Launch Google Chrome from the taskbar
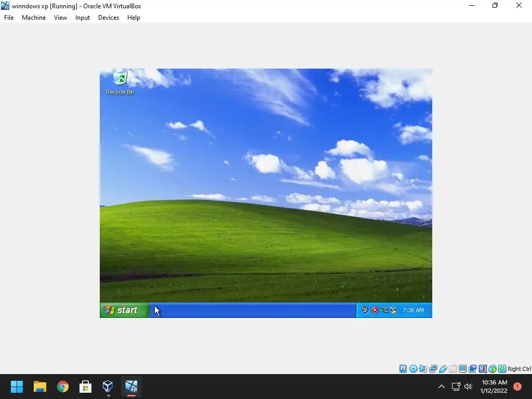 point(63,387)
